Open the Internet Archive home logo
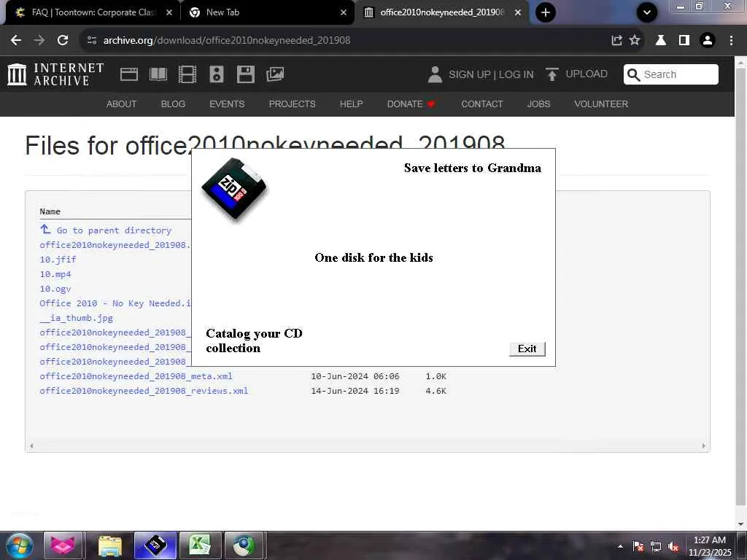Viewport: 747px width, 560px height. (55, 74)
